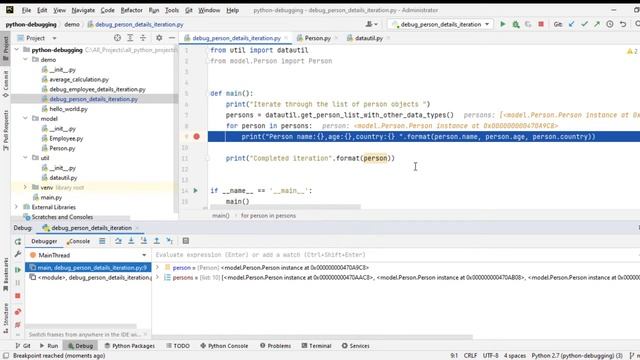This screenshot has width=640, height=360.
Task: Click the editor horizontal scrollbar
Action: (285, 207)
